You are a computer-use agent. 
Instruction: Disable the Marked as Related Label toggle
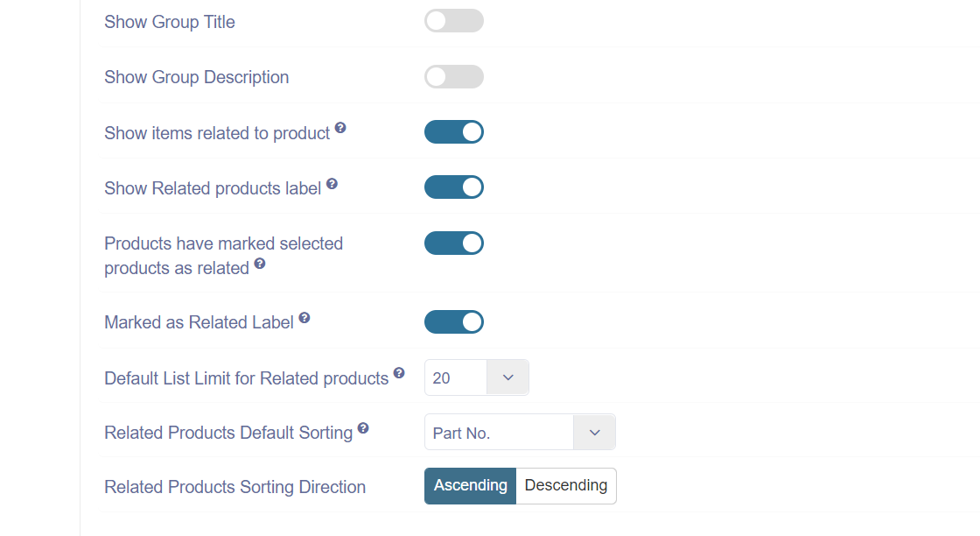pyautogui.click(x=454, y=322)
